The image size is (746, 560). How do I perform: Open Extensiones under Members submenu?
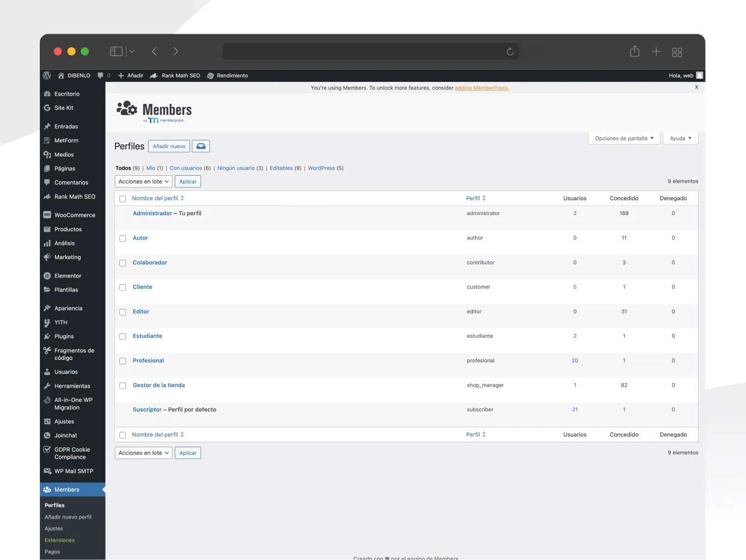click(59, 540)
